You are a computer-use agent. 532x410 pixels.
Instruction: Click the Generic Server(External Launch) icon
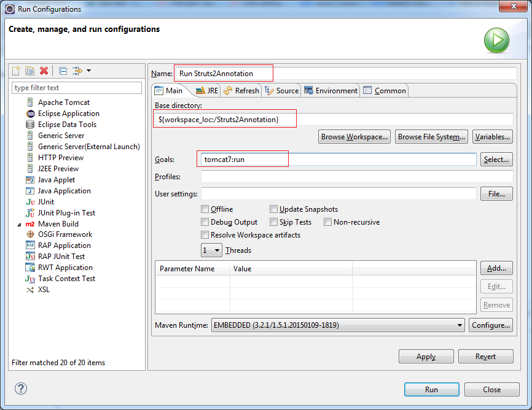coord(30,147)
